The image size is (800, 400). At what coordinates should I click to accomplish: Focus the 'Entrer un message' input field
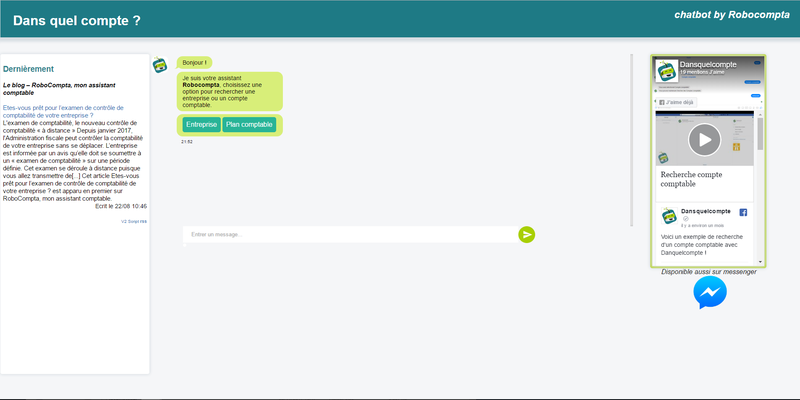pos(350,234)
